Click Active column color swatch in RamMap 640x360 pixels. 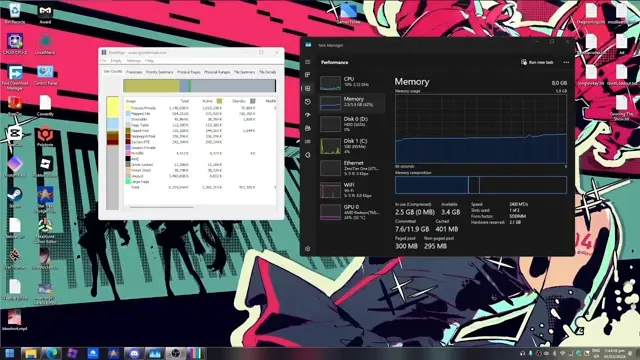(219, 101)
